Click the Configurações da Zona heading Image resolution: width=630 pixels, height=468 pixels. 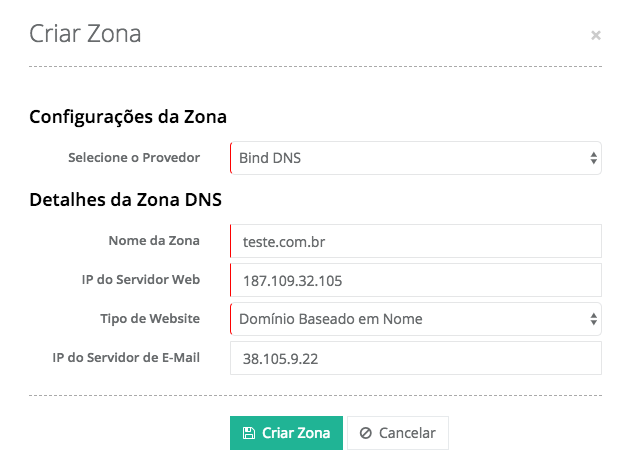pyautogui.click(x=128, y=117)
